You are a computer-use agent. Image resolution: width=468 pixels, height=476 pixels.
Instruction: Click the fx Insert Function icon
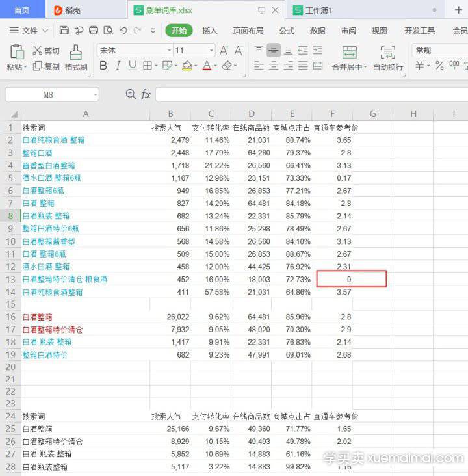click(146, 94)
